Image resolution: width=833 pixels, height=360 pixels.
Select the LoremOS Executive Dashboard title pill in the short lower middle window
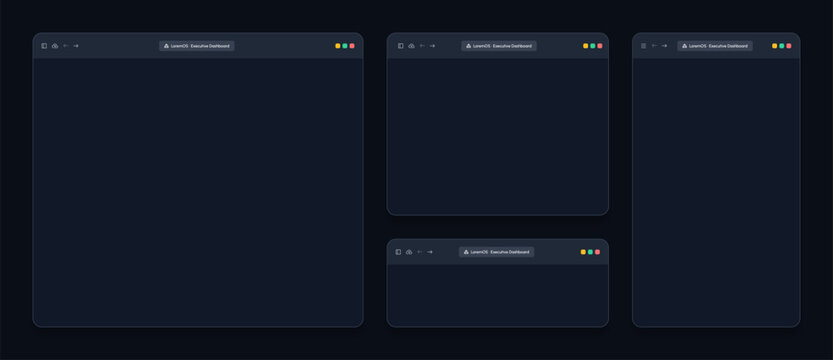[x=497, y=252]
